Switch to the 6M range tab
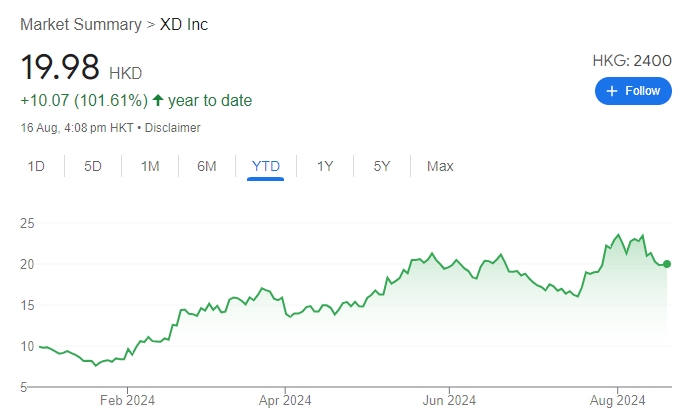This screenshot has height=419, width=694. (207, 166)
